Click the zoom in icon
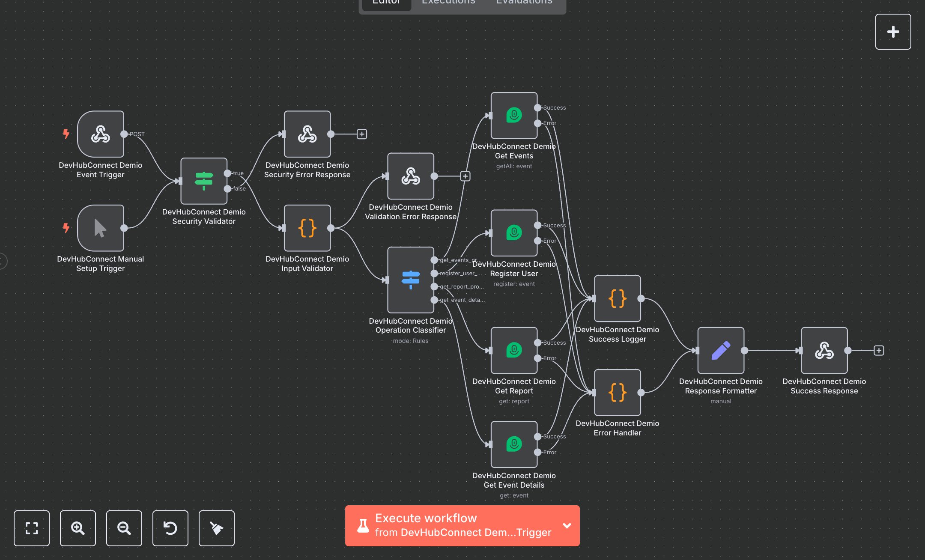The width and height of the screenshot is (925, 560). click(x=78, y=528)
